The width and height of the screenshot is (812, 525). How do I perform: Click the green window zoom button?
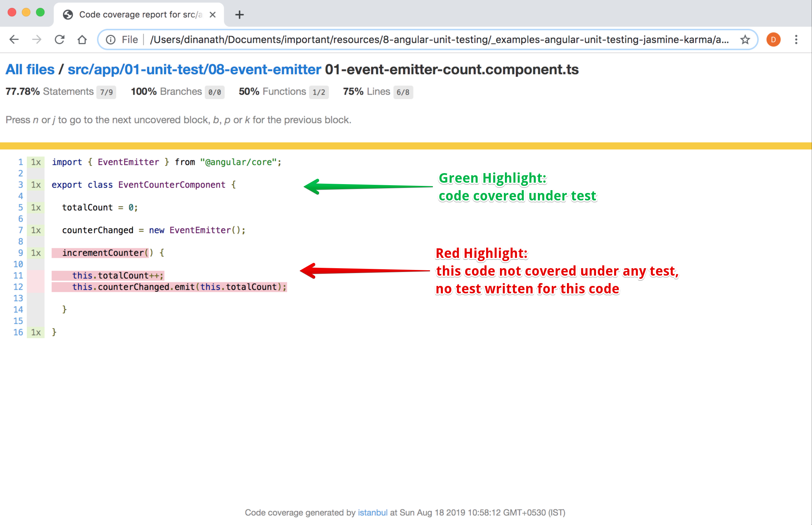pyautogui.click(x=40, y=12)
